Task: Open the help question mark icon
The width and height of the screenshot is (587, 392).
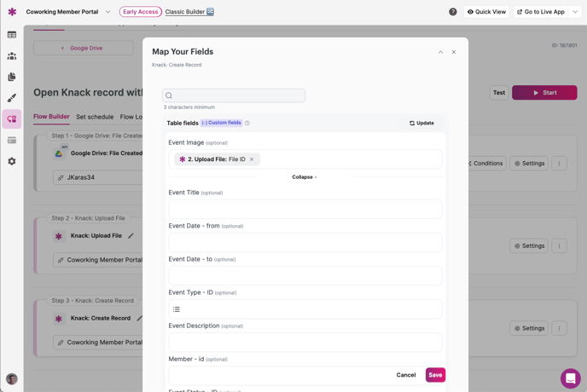Action: click(x=452, y=12)
